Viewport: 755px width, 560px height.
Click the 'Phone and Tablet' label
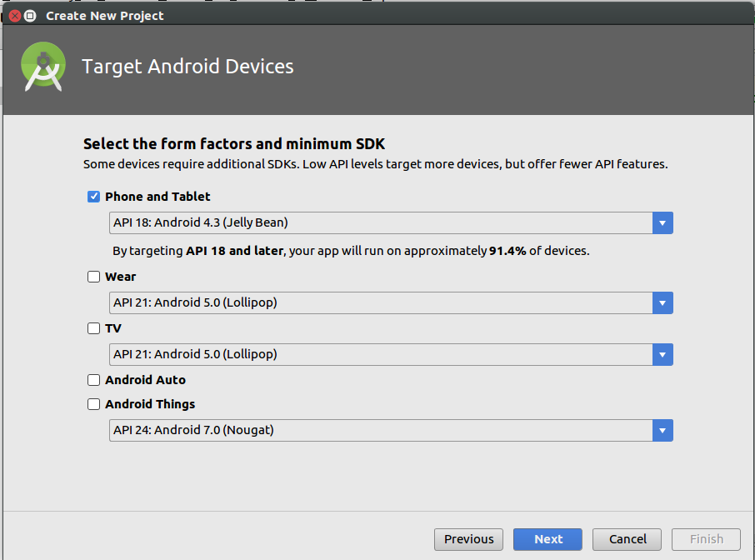tap(157, 197)
